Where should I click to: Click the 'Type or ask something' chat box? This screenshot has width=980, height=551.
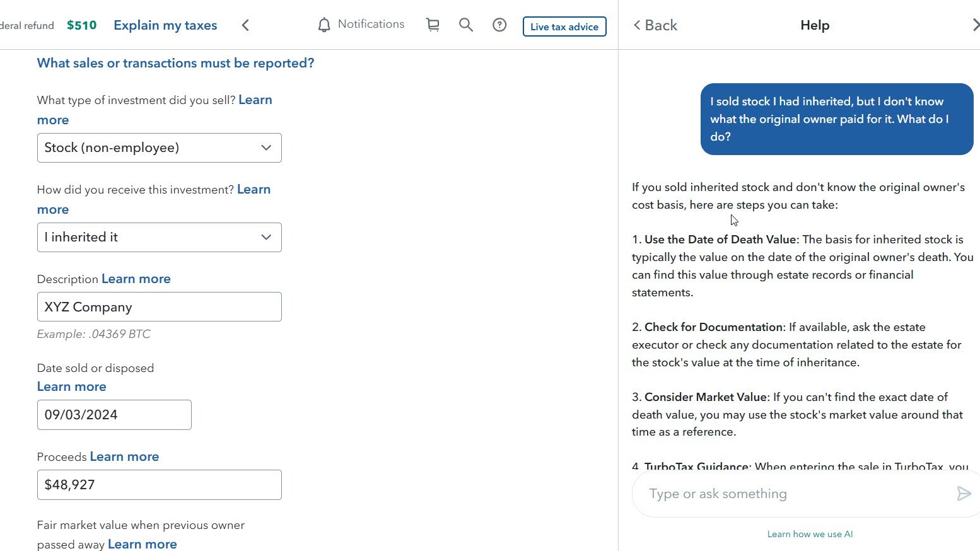pos(757,494)
